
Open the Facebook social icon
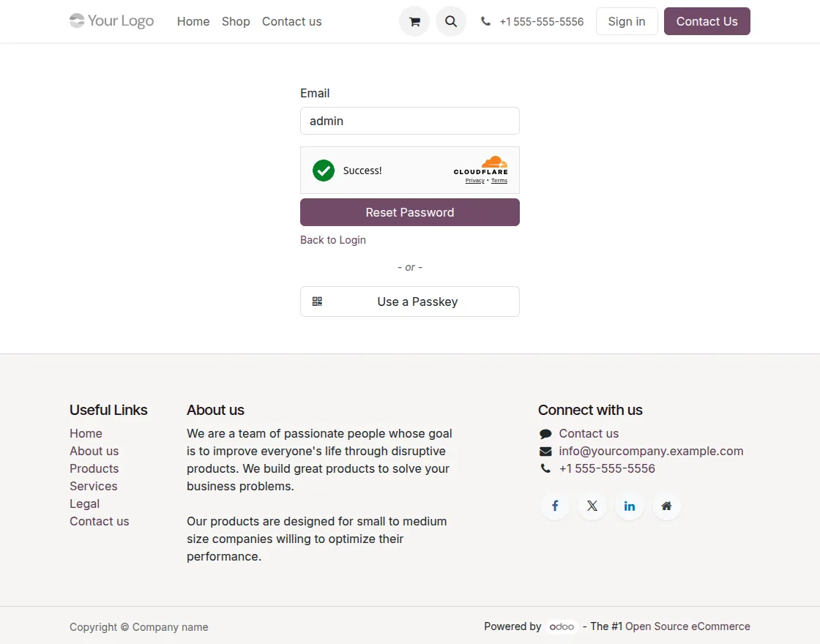pos(555,506)
